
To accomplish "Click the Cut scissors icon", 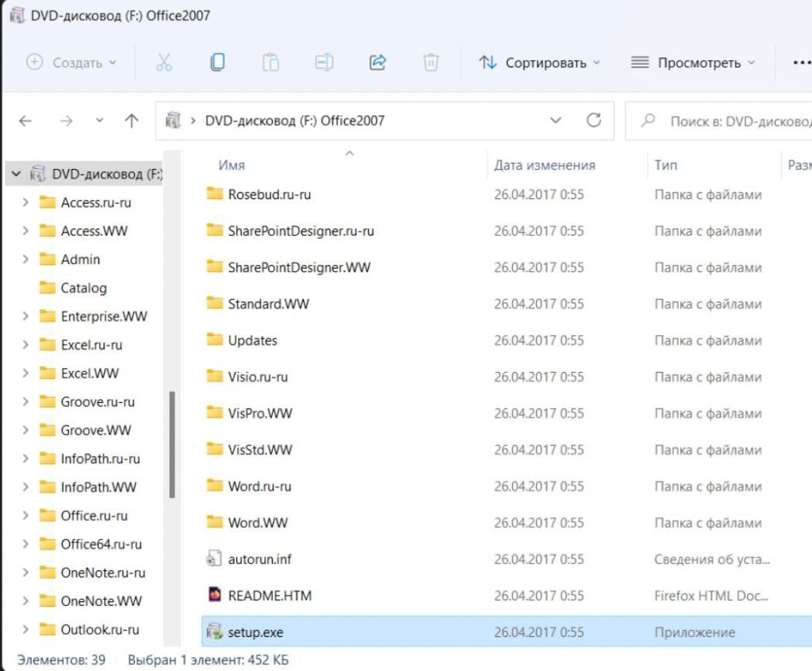I will pyautogui.click(x=163, y=63).
